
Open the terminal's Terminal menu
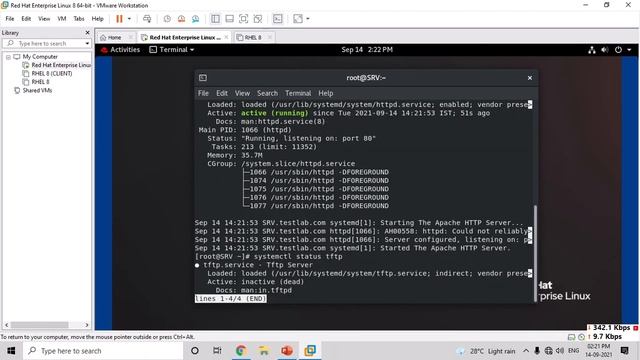[298, 93]
